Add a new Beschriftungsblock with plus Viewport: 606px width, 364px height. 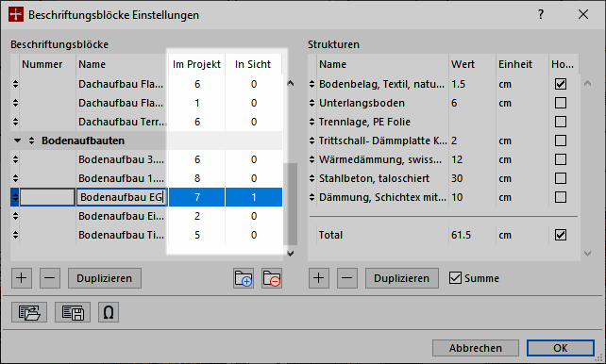(22, 278)
